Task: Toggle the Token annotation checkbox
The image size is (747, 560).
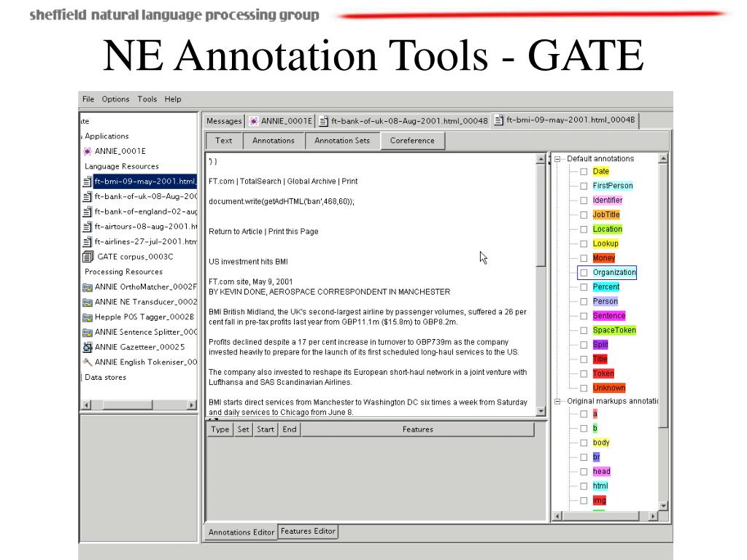Action: tap(584, 374)
